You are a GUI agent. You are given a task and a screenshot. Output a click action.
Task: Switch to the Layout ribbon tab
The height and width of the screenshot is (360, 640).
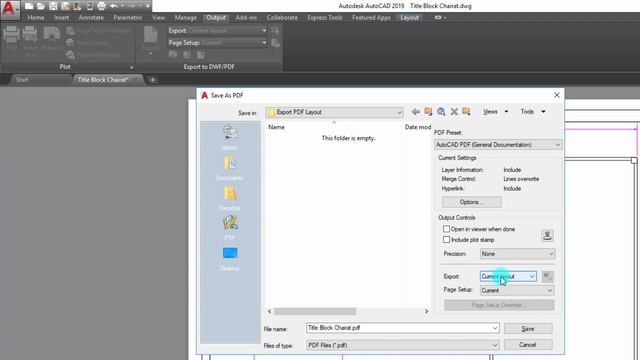(x=409, y=18)
